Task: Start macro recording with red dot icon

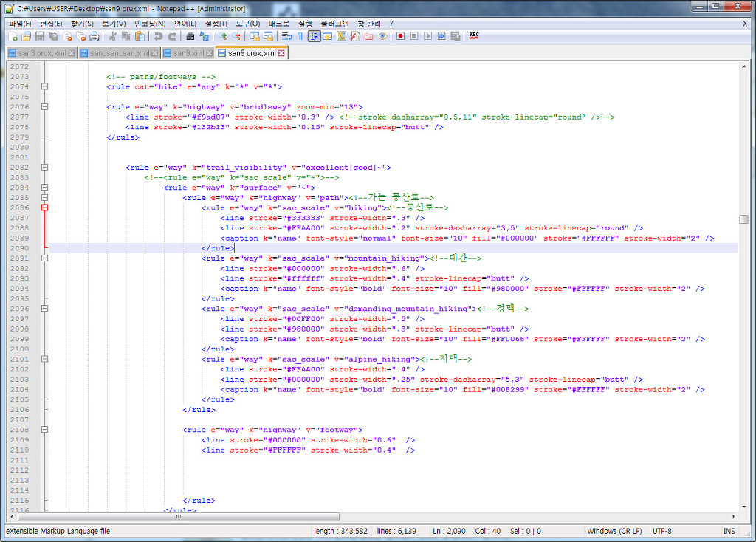Action: (400, 36)
